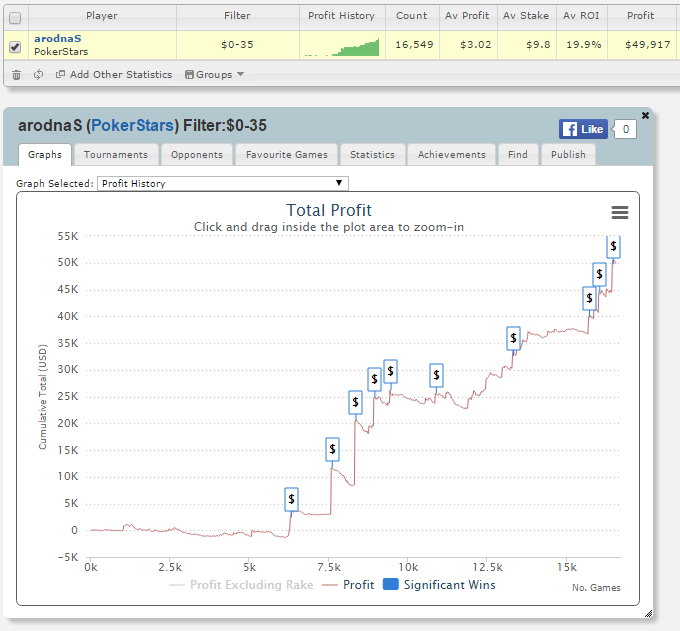Switch to the Graphs tab
The height and width of the screenshot is (631, 680).
(x=45, y=155)
